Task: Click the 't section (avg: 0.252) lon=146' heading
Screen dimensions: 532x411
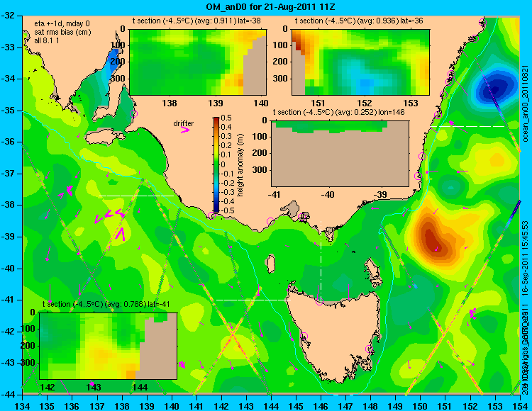Action: pyautogui.click(x=339, y=112)
